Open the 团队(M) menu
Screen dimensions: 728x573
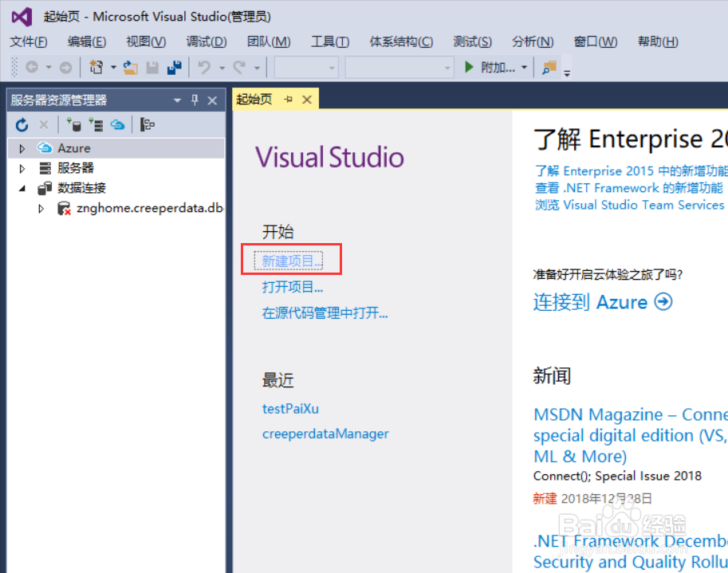[x=269, y=41]
